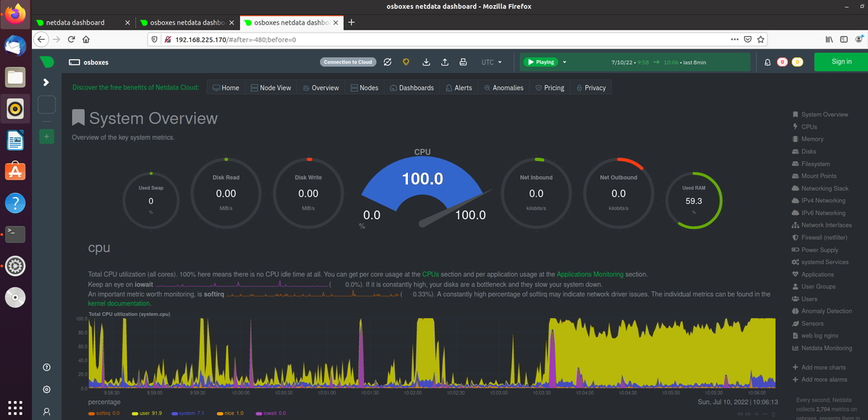This screenshot has width=868, height=420.
Task: Toggle the warning alarms counter badge
Action: [x=798, y=62]
